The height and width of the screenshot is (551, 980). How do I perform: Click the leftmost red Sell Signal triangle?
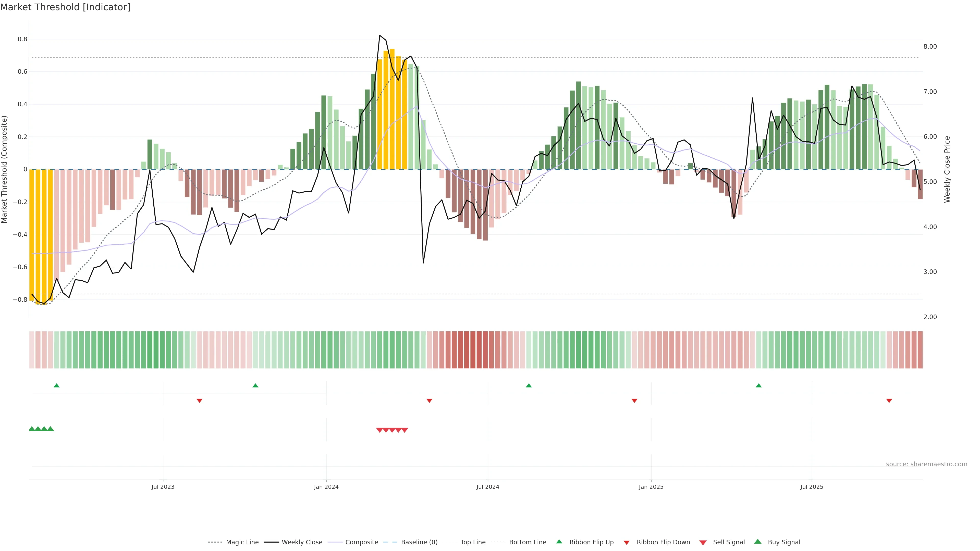click(x=379, y=430)
